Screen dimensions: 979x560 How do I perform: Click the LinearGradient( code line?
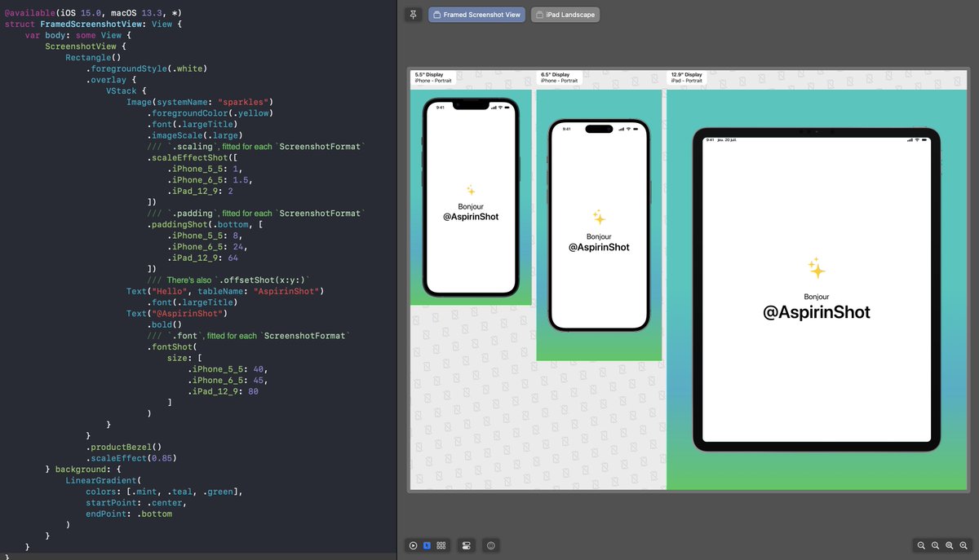pyautogui.click(x=104, y=481)
